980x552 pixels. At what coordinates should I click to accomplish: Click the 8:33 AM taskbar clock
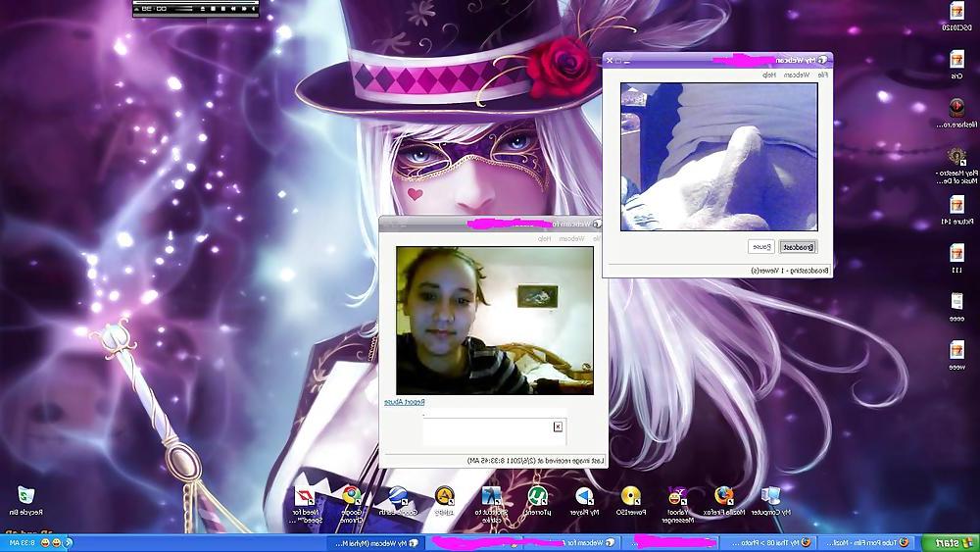pyautogui.click(x=22, y=542)
